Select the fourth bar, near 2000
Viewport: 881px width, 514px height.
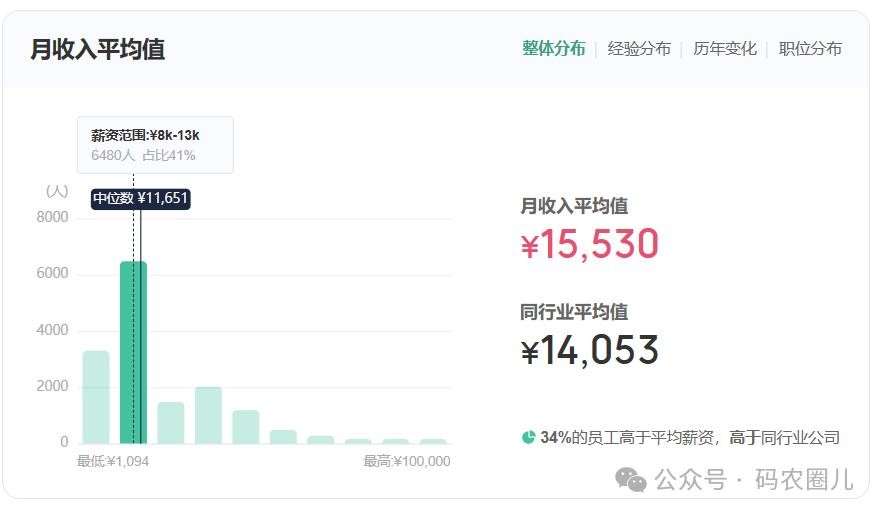pyautogui.click(x=208, y=415)
